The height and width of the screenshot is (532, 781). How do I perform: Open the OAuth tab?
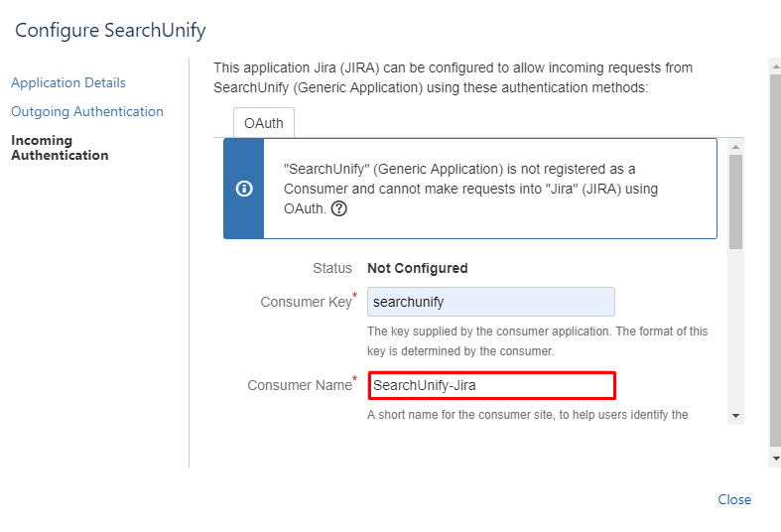tap(263, 123)
